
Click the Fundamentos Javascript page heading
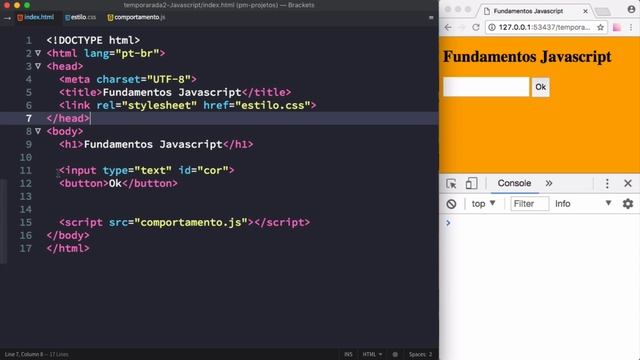[x=527, y=56]
